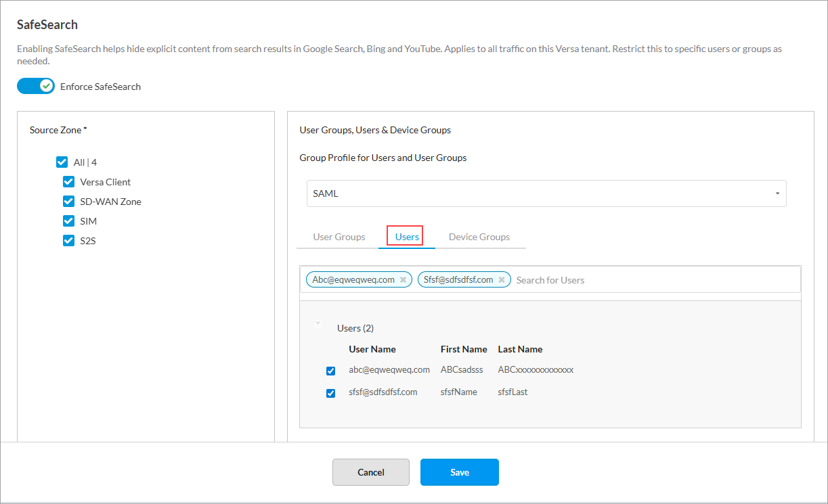Screen dimensions: 828x504
Task: Uncheck the SD-WAN Zone checkbox
Action: coord(68,202)
